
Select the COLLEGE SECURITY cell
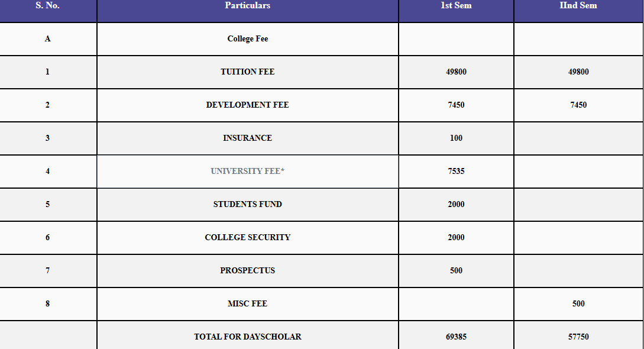click(247, 237)
